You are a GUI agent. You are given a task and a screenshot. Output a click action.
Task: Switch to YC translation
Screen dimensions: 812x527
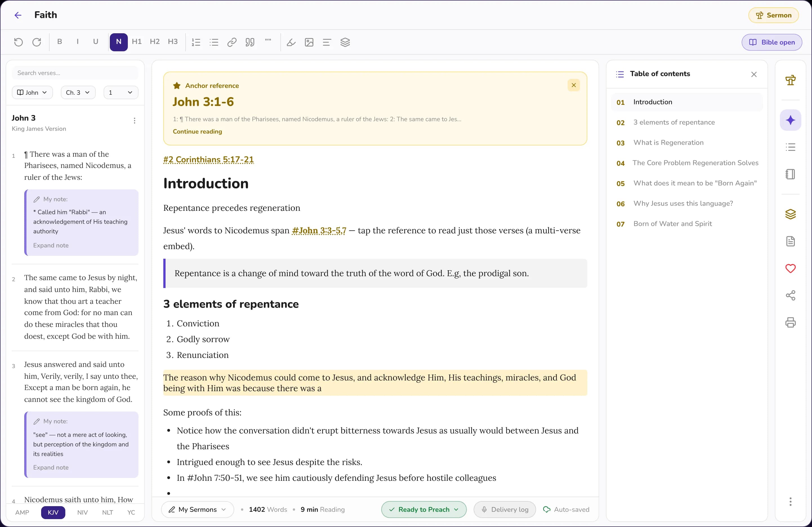point(131,512)
